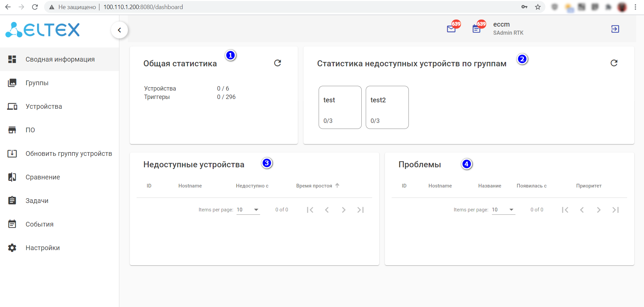Sort by Время простоя column
The image size is (644, 307).
(x=314, y=186)
